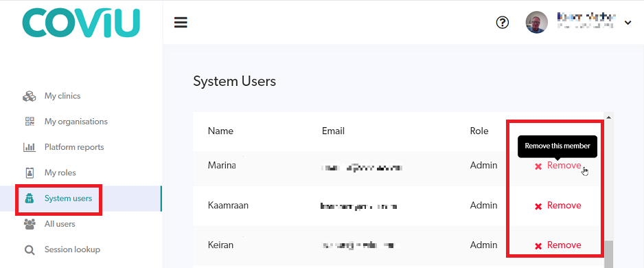This screenshot has width=644, height=268.
Task: Click the Role column header
Action: pyautogui.click(x=479, y=131)
